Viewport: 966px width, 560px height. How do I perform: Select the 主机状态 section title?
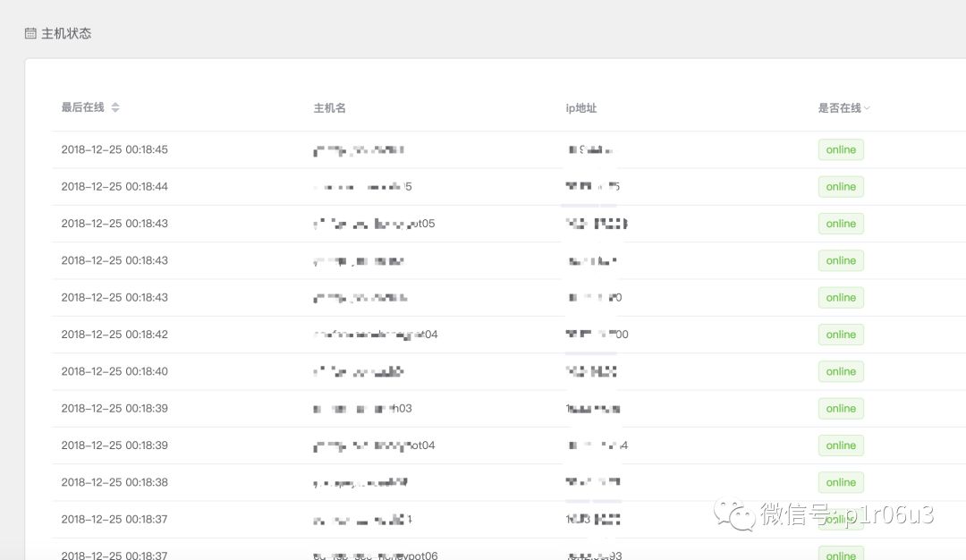point(66,34)
